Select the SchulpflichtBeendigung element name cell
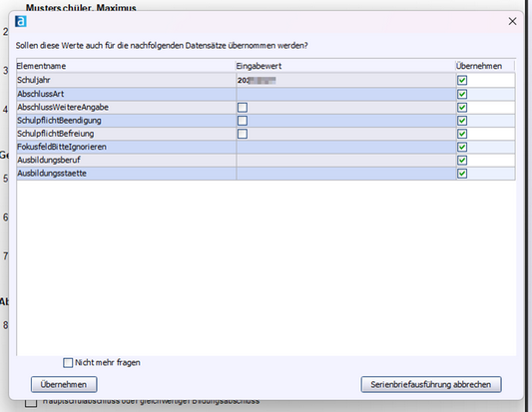This screenshot has width=532, height=412. [x=126, y=121]
